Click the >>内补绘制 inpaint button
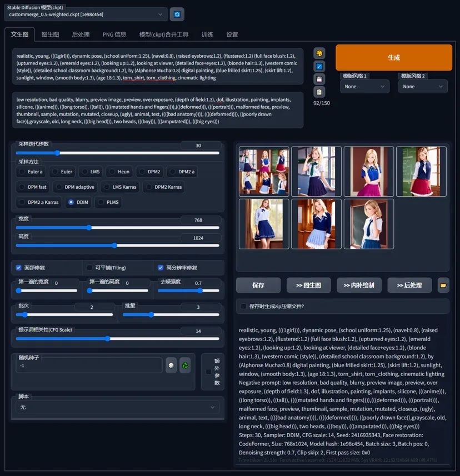Screen dimensions: 460x476 click(x=358, y=285)
